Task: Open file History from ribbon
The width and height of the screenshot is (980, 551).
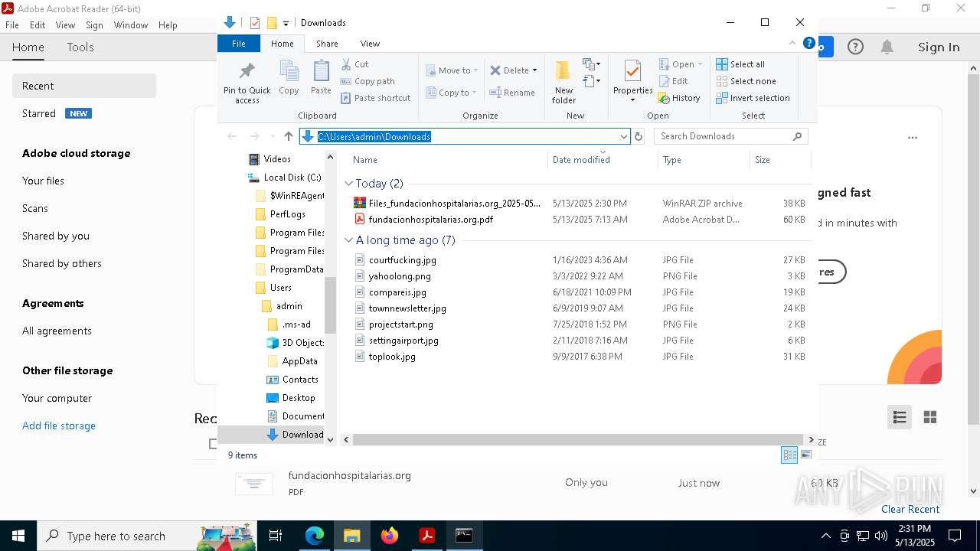Action: pos(679,98)
